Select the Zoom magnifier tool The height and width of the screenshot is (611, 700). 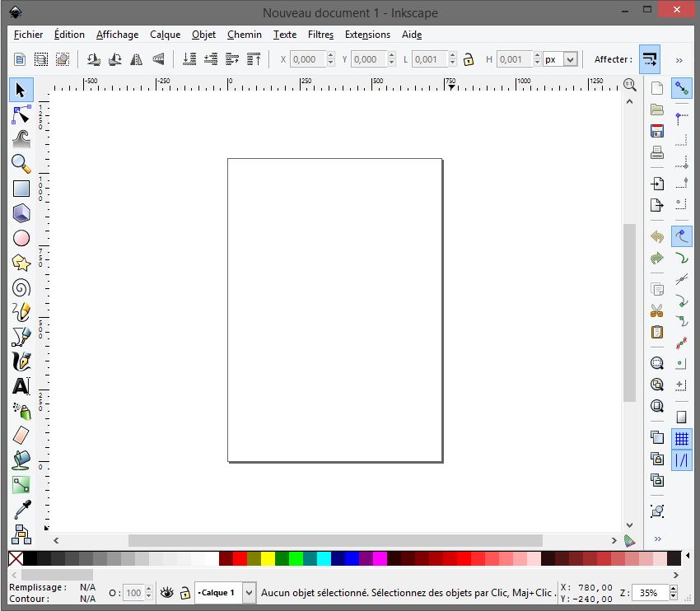[21, 163]
